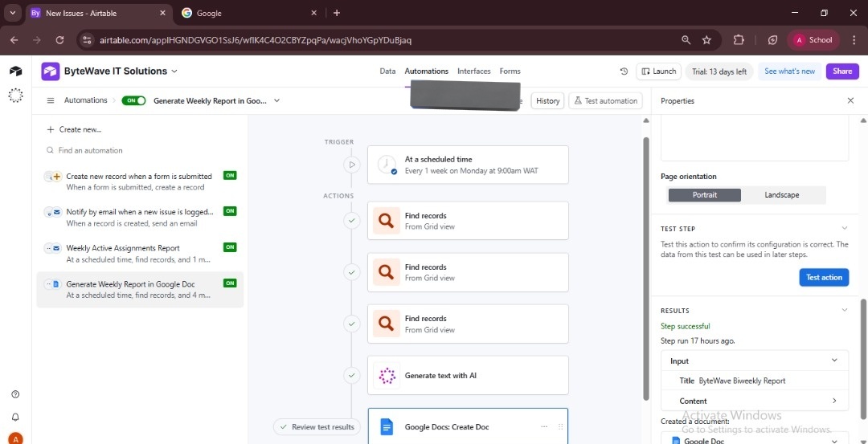Click the Share button
The image size is (868, 444).
tap(842, 71)
